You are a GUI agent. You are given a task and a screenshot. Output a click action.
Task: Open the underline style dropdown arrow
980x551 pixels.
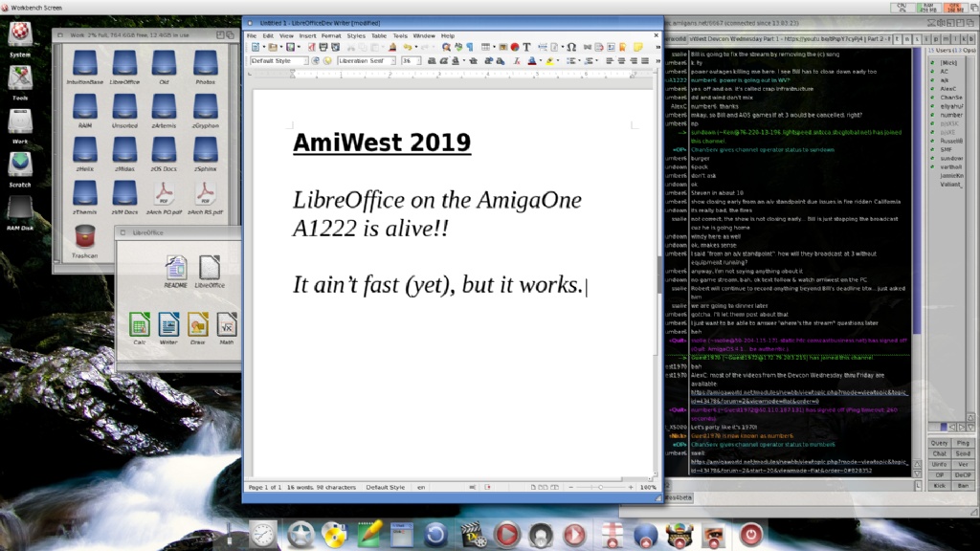point(463,60)
